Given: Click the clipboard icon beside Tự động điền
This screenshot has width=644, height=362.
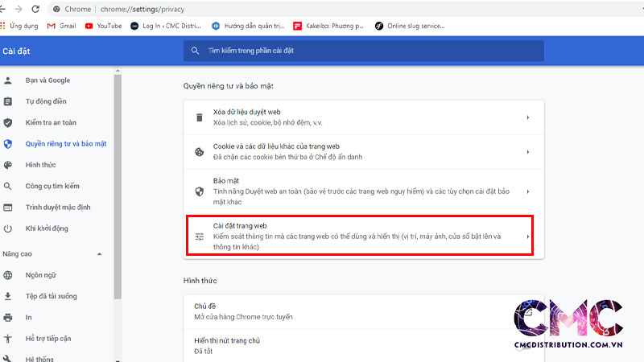Looking at the screenshot, I should coord(8,101).
